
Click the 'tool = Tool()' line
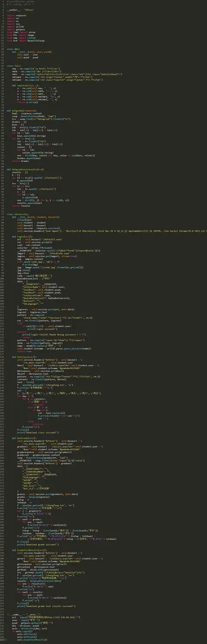click(25, 382)
